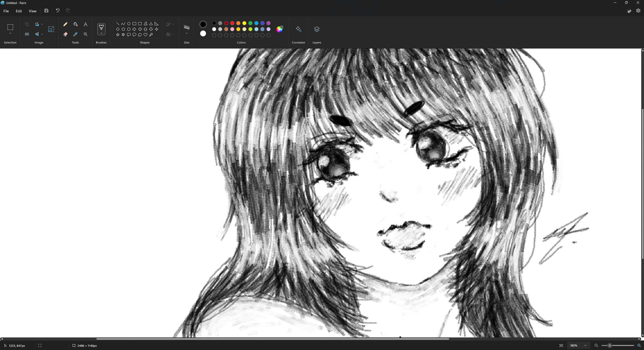Activate Color 2 white swatch
Image resolution: width=644 pixels, height=350 pixels.
coord(203,33)
